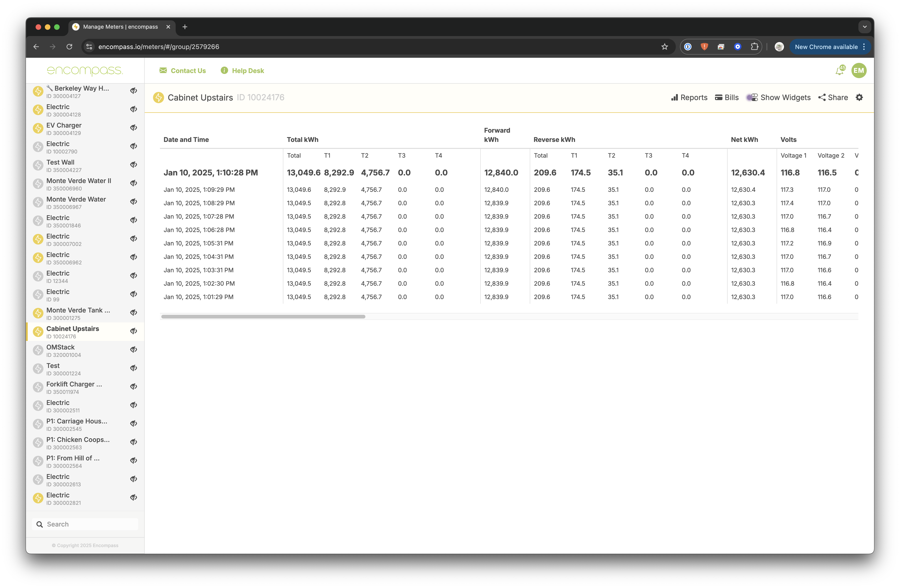The width and height of the screenshot is (900, 588).
Task: Select the Forklift Charger meter
Action: 74,385
